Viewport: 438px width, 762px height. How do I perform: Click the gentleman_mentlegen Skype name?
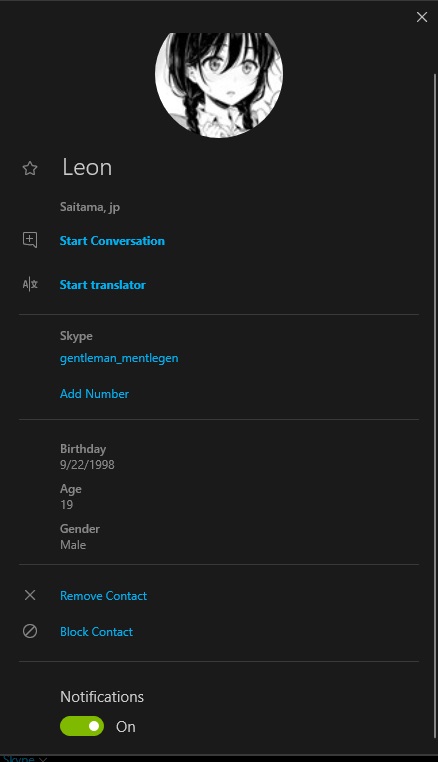click(119, 358)
